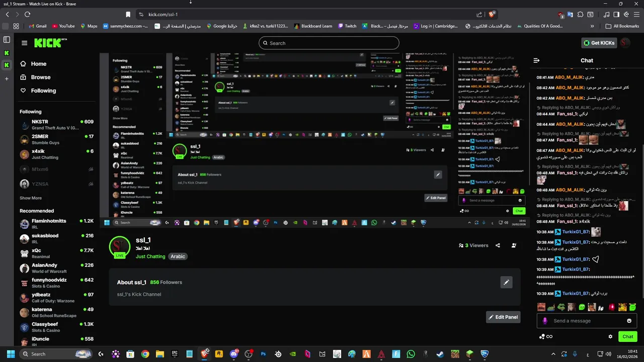Open recommended channel sukasblood

pos(56,238)
